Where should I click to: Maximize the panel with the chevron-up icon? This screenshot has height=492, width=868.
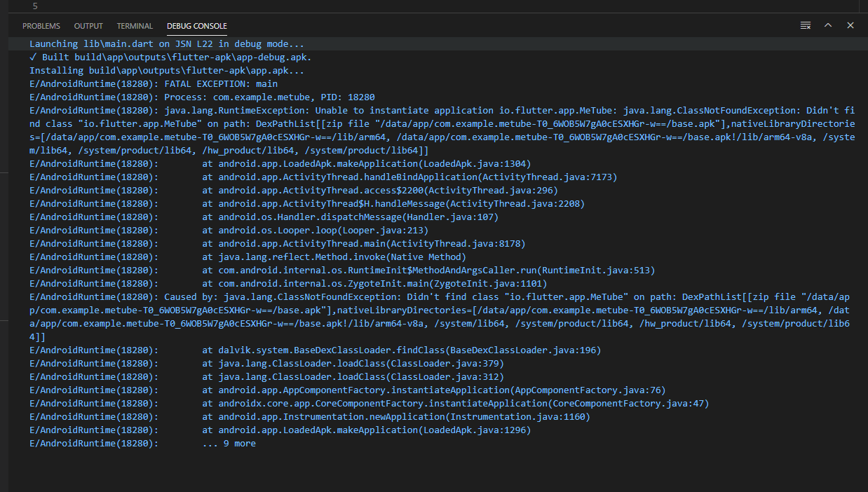coord(828,25)
